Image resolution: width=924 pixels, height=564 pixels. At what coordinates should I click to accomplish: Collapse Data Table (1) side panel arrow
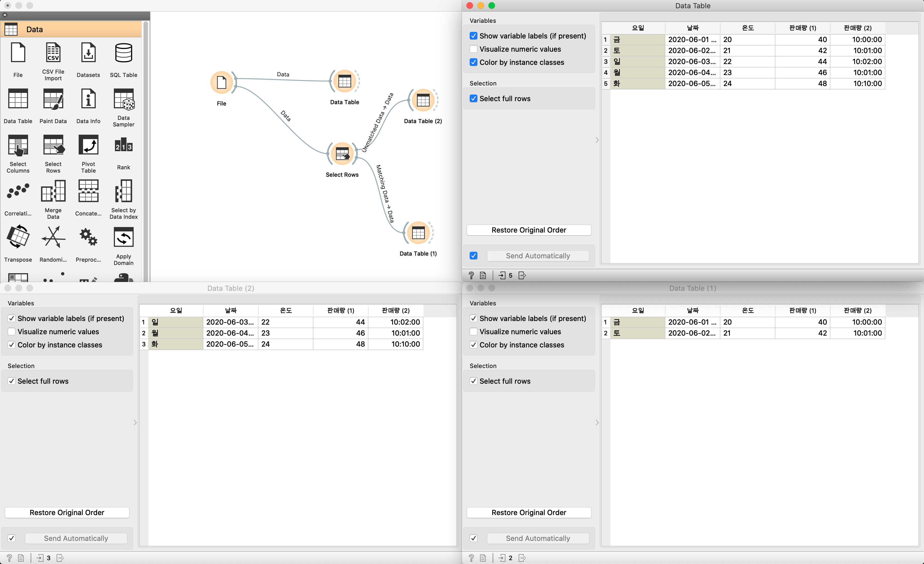597,423
